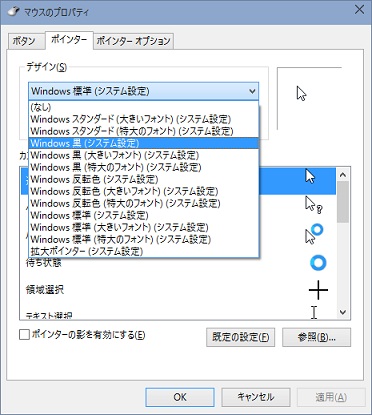Choose Windows 黒 (特大のフォント) scheme

pos(144,167)
